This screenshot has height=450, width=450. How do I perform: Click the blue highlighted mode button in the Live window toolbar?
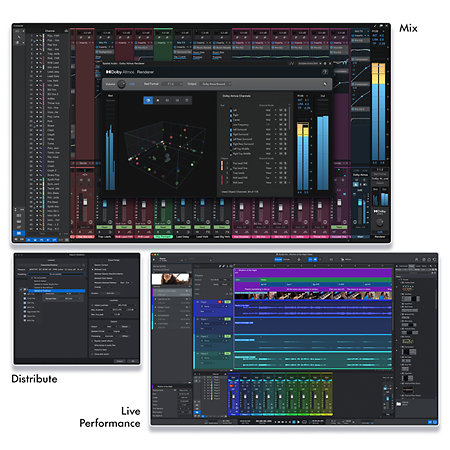278,259
